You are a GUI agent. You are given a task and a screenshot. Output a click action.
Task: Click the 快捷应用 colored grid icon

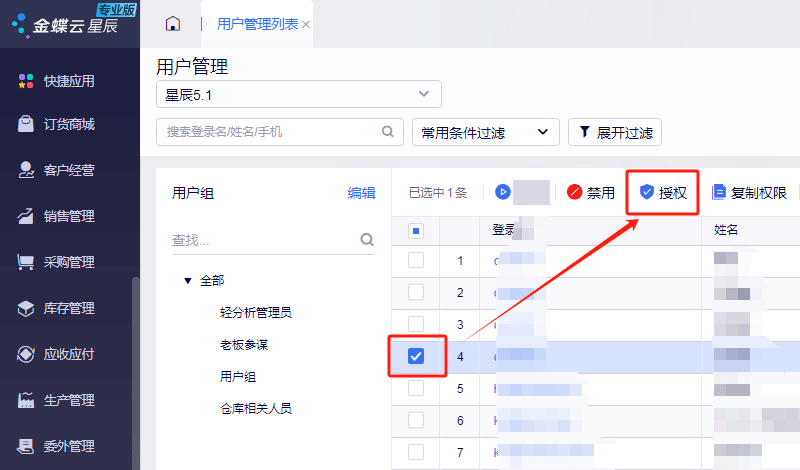[26, 81]
